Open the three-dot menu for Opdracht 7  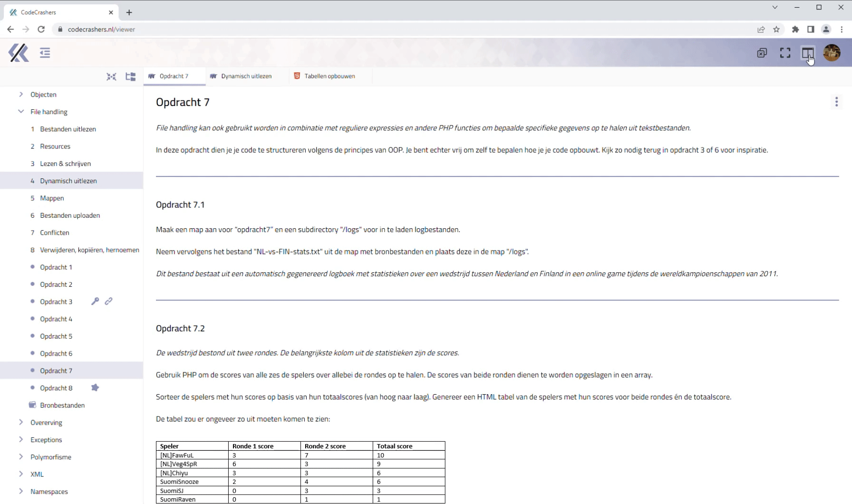pyautogui.click(x=836, y=102)
